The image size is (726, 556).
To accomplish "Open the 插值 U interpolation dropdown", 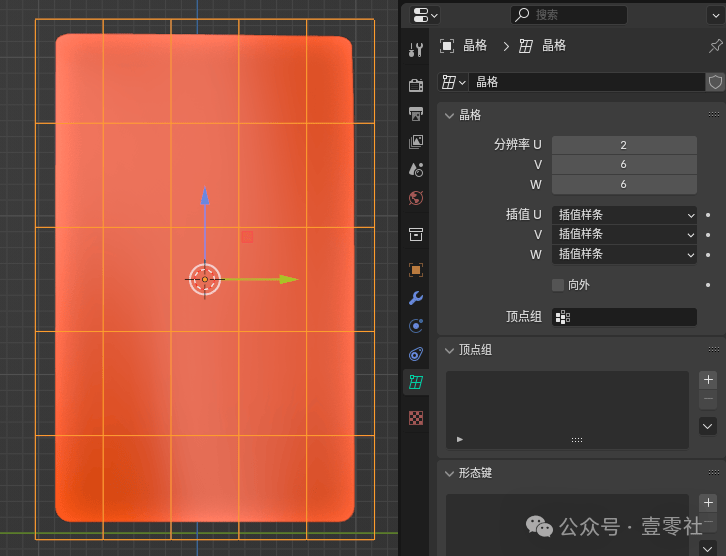I will point(624,215).
